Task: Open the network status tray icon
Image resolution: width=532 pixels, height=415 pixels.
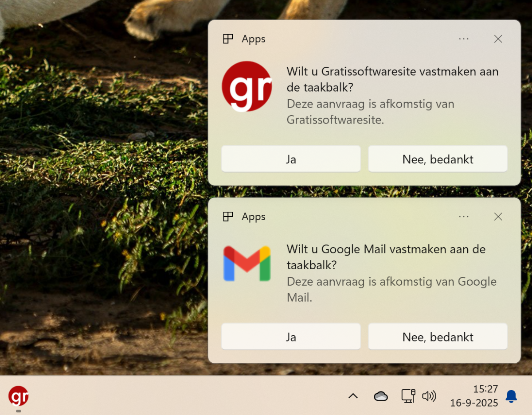Action: tap(407, 396)
